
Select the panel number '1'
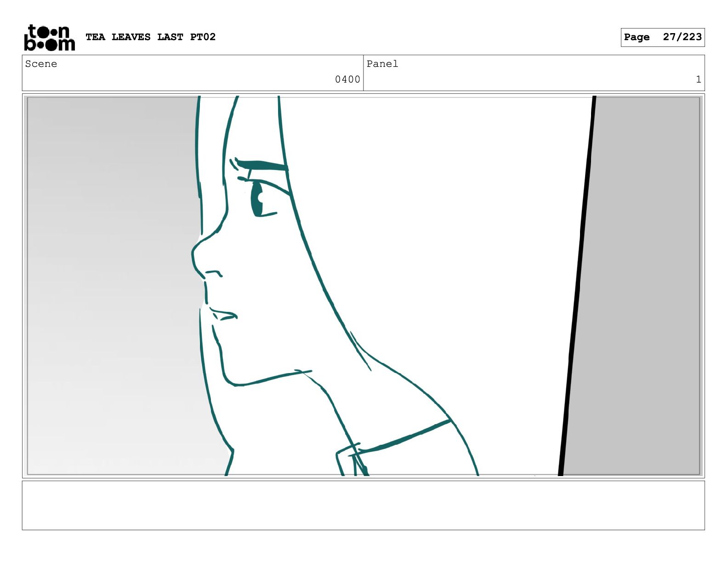[x=698, y=80]
